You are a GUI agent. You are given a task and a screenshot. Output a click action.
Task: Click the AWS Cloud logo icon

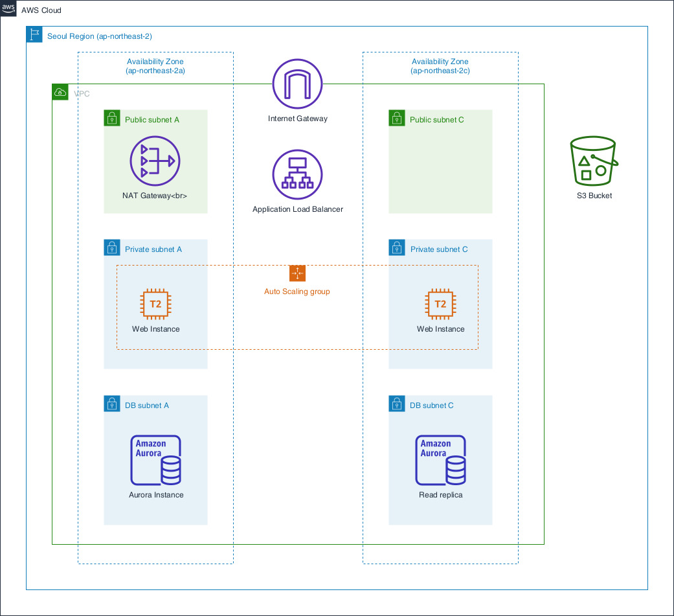(x=8, y=8)
